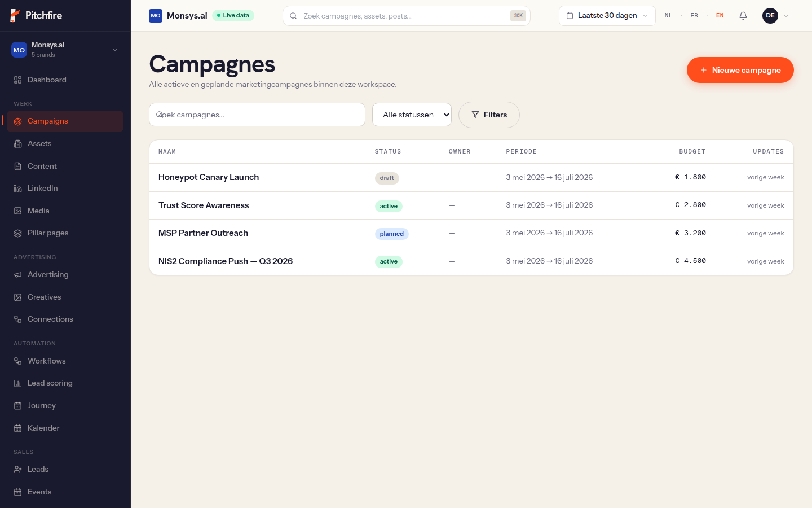Open notifications bell icon
The height and width of the screenshot is (508, 812).
point(743,16)
